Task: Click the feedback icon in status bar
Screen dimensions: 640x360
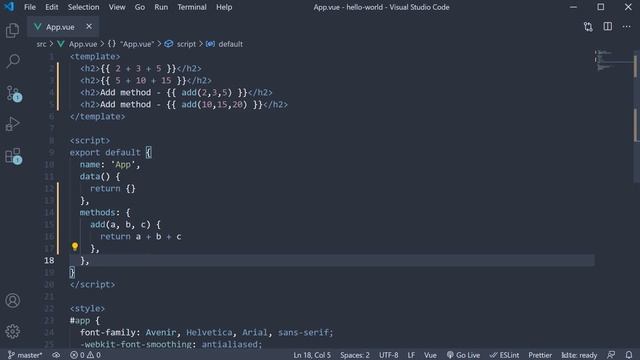Action: [611, 355]
